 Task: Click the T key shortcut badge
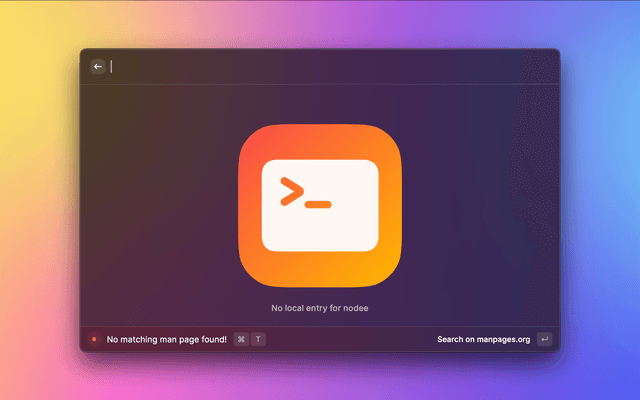pos(259,339)
